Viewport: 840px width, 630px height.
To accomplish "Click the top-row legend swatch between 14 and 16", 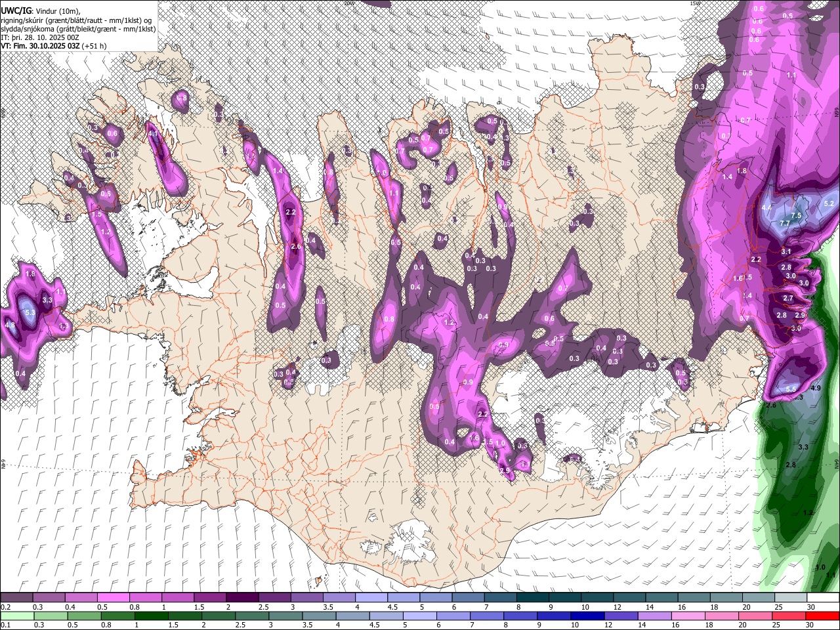I will 660,598.
